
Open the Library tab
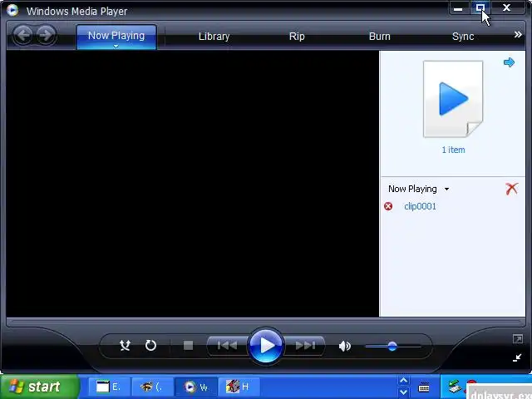click(214, 37)
